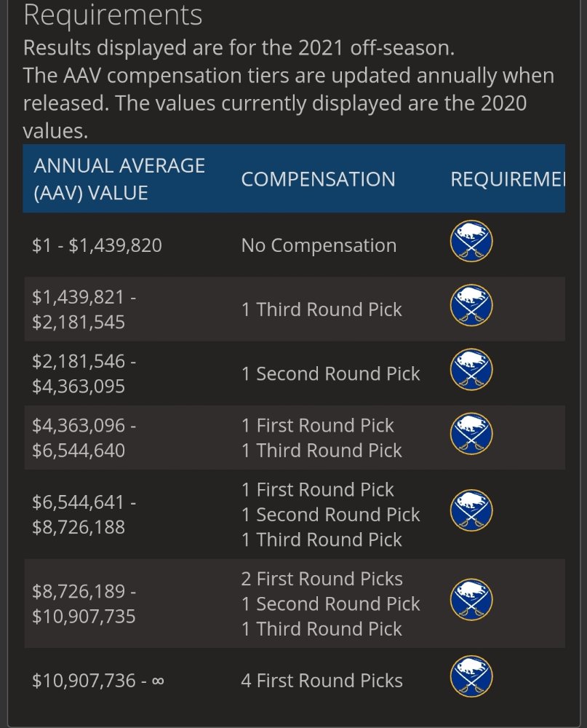Click Sabres logo in 2 First Round Picks row

pos(471,600)
